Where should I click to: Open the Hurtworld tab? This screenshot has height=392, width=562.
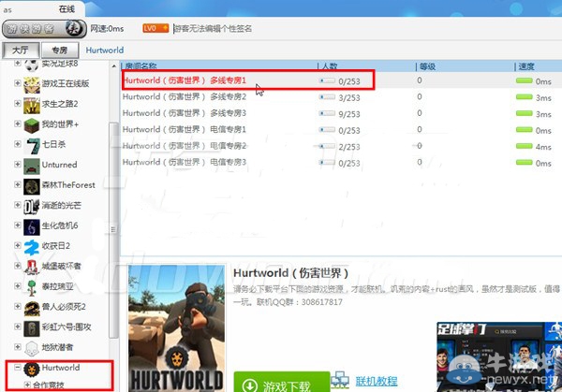pyautogui.click(x=105, y=51)
